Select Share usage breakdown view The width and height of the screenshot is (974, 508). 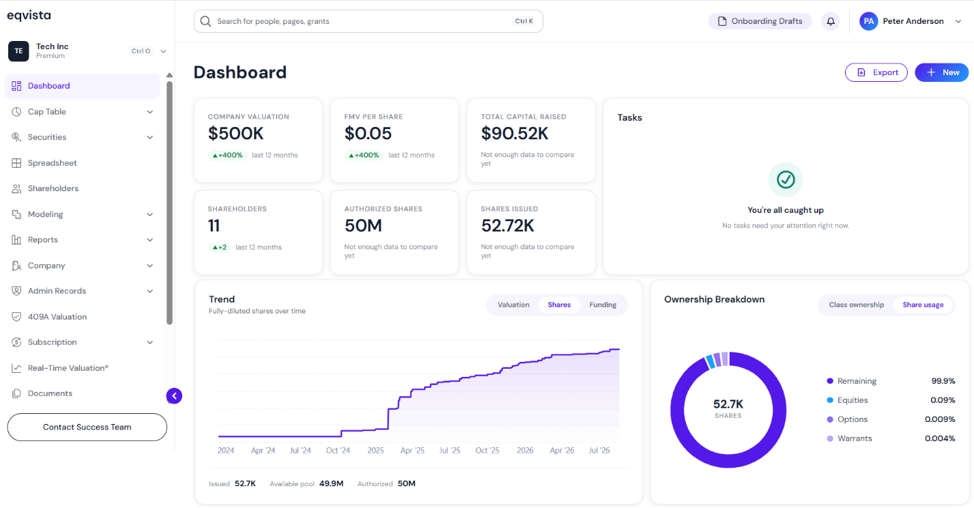tap(922, 305)
